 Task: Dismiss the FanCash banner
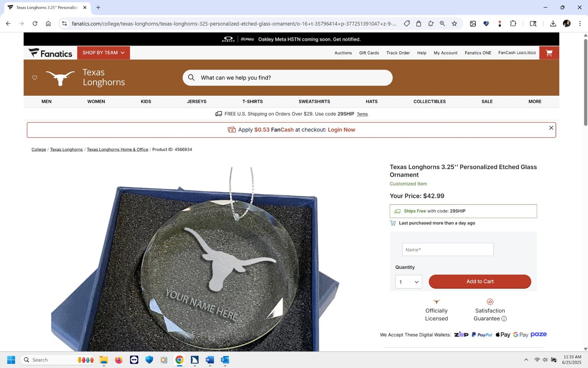[x=551, y=128]
